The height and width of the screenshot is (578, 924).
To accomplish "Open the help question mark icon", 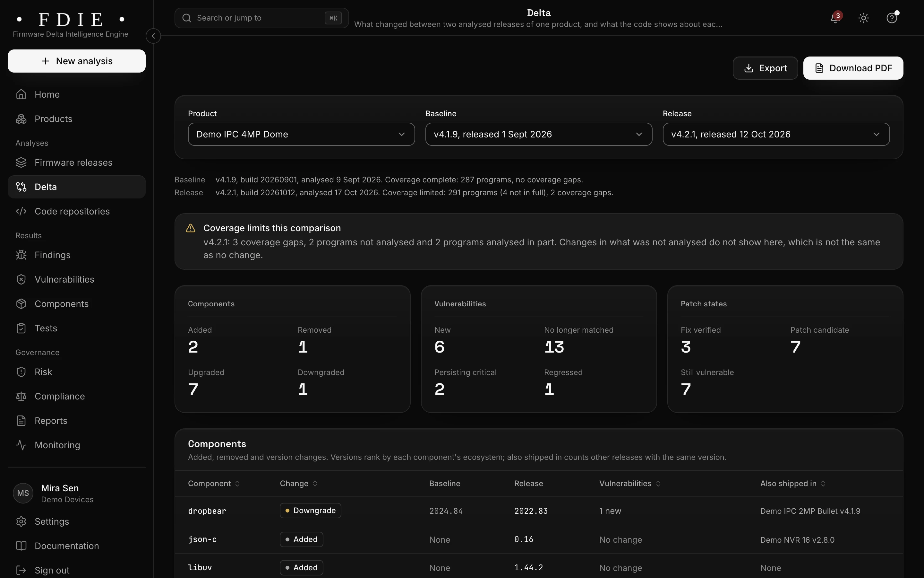I will [892, 18].
